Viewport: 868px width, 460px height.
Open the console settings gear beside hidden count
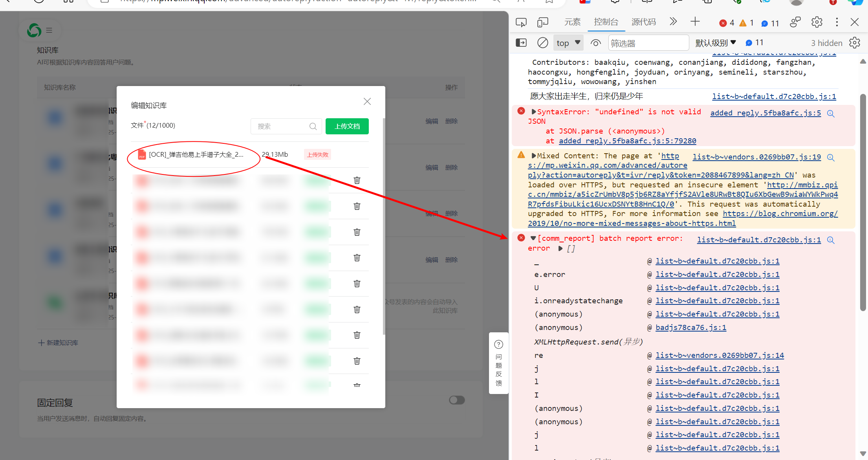854,42
